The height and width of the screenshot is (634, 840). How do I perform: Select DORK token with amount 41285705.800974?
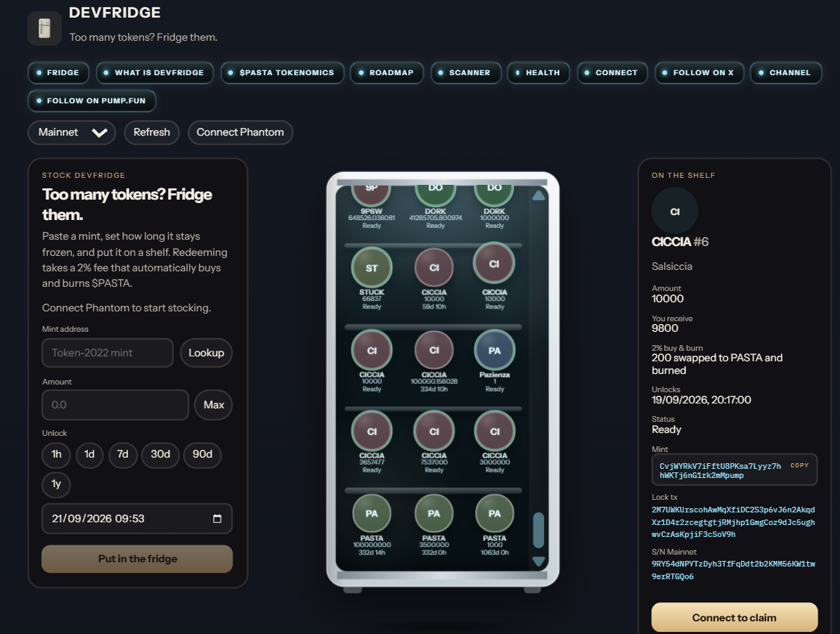[435, 194]
